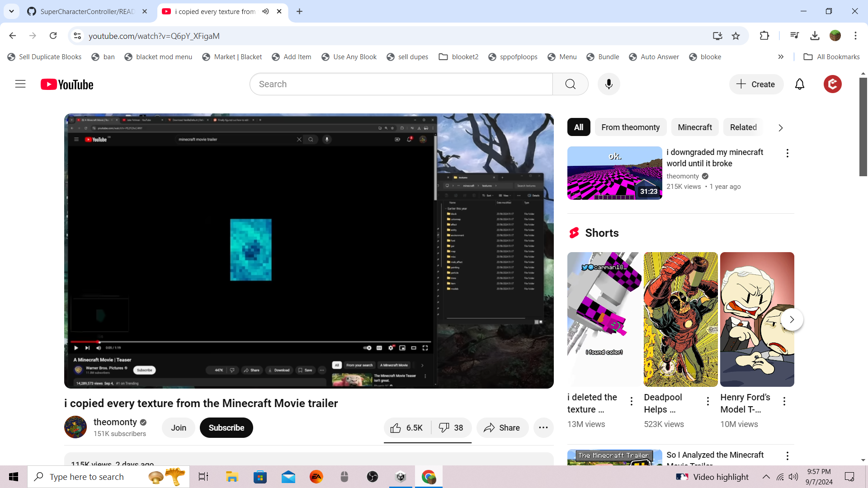The image size is (868, 488).
Task: Click the Join channel button
Action: (178, 427)
